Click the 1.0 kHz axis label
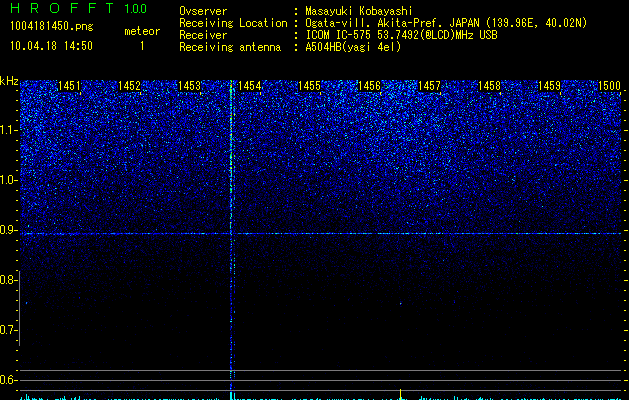Viewport: 629px width, 400px height. tap(8, 180)
